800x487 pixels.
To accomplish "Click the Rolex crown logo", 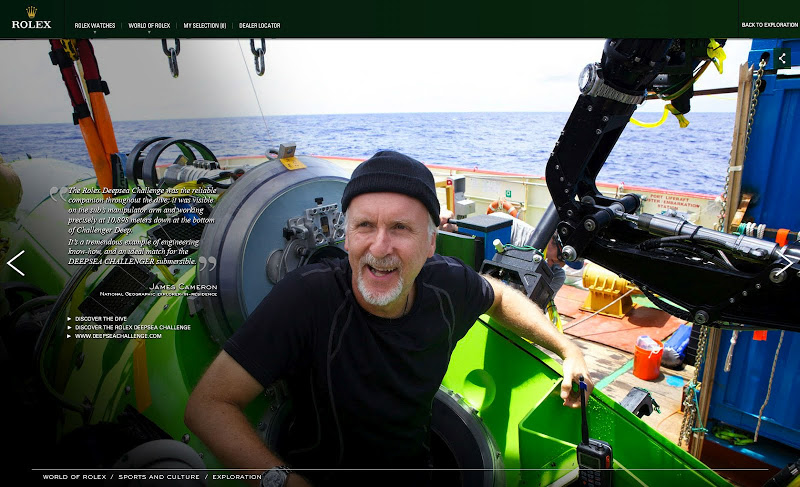I will [32, 18].
